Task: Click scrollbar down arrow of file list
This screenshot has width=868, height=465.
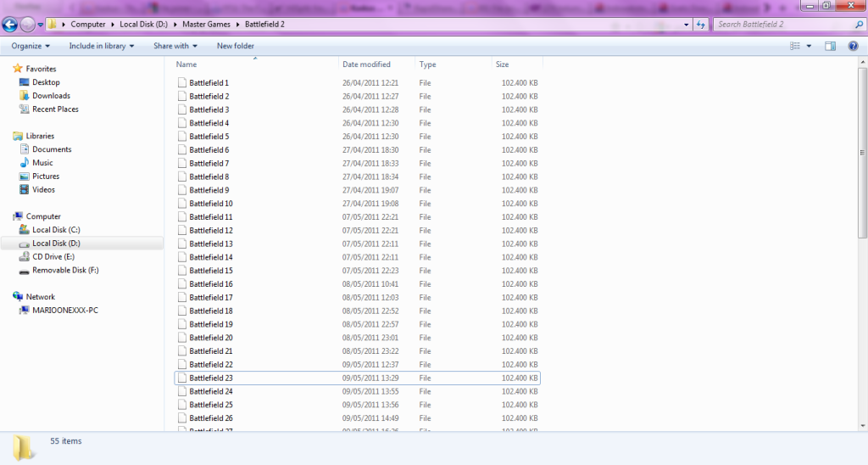Action: [862, 426]
